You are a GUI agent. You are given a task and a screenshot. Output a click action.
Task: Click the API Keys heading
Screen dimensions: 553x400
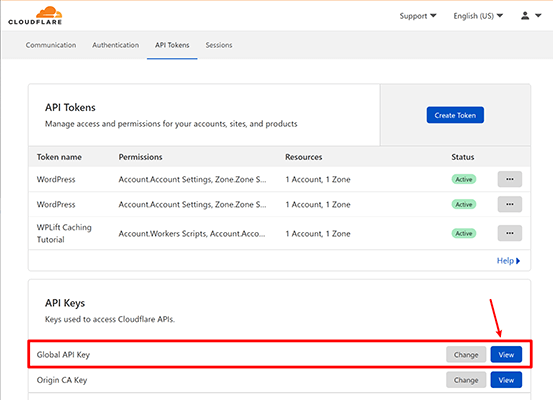point(65,303)
